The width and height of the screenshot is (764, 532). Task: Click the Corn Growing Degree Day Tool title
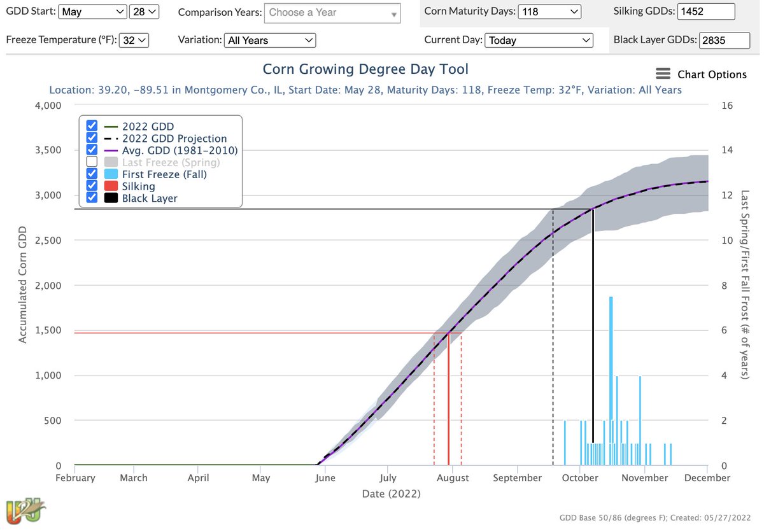click(365, 69)
